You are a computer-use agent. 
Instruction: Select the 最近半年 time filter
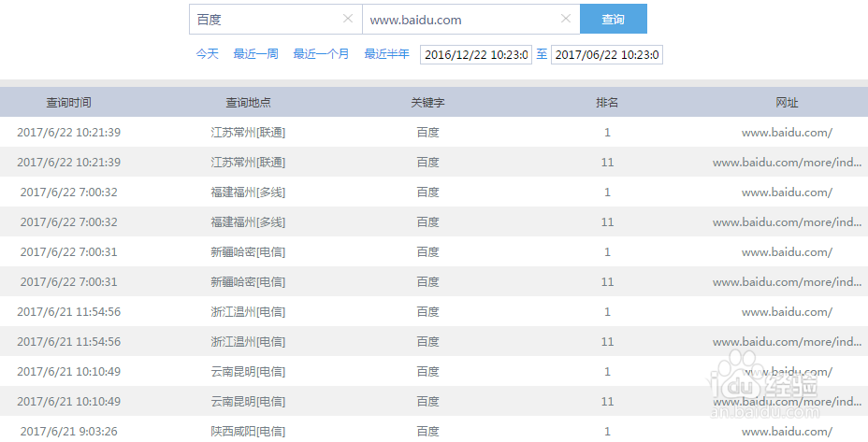tap(386, 54)
